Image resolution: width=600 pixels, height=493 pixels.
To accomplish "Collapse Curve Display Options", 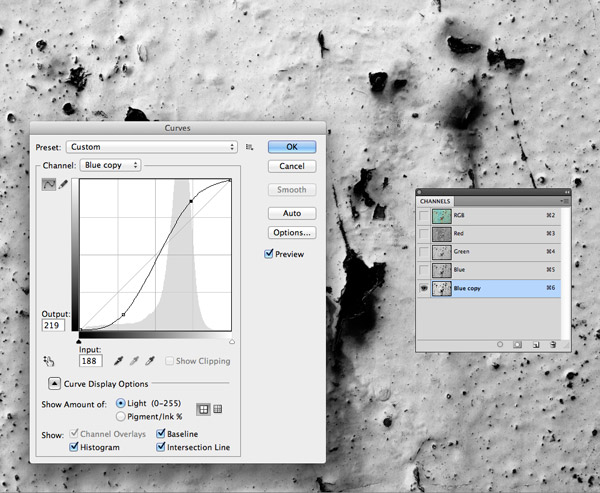I will [x=53, y=383].
